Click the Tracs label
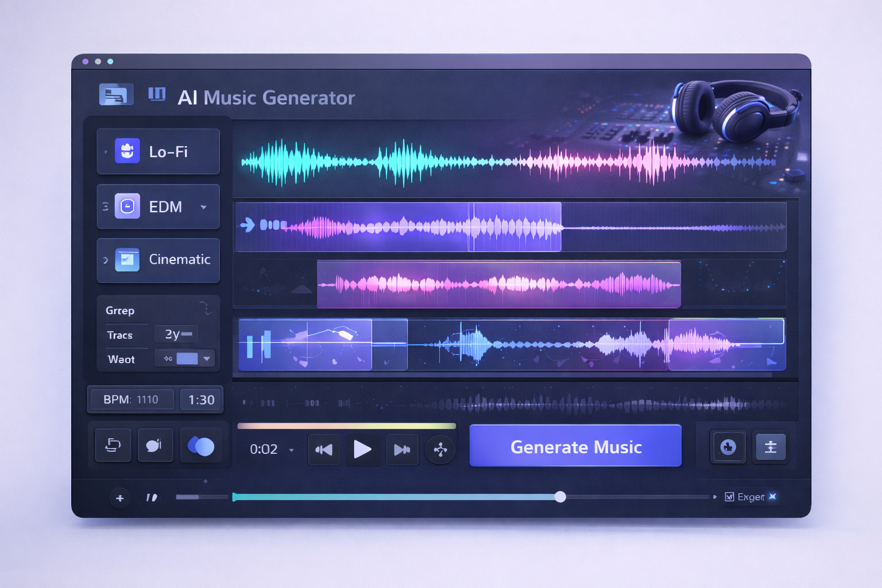 click(119, 335)
